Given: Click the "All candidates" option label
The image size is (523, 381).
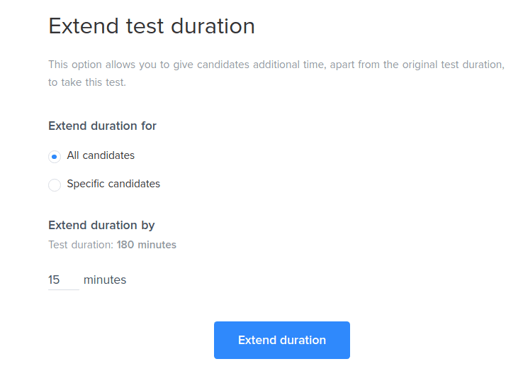Looking at the screenshot, I should (101, 155).
